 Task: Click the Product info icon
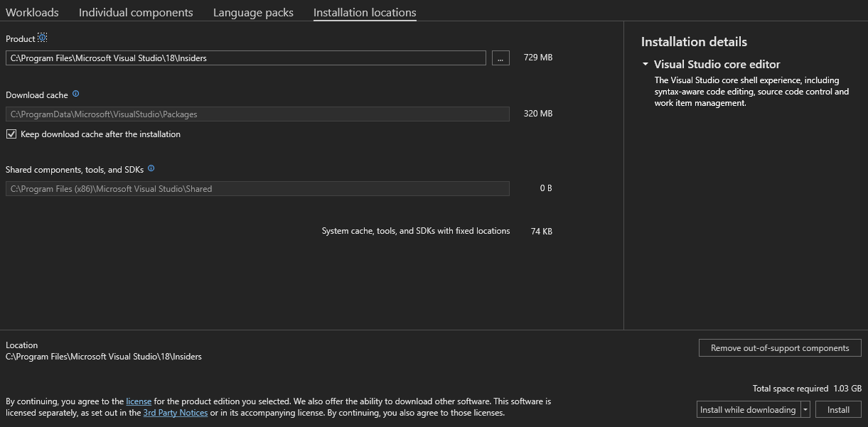pos(43,37)
